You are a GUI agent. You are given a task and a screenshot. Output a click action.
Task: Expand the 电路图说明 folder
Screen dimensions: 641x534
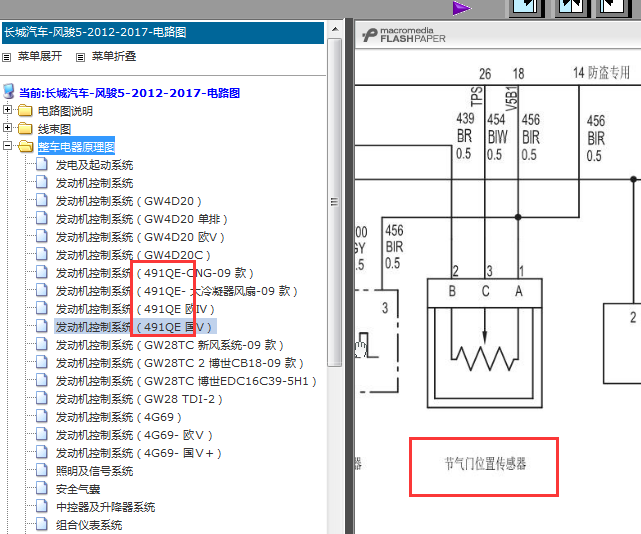(7, 110)
